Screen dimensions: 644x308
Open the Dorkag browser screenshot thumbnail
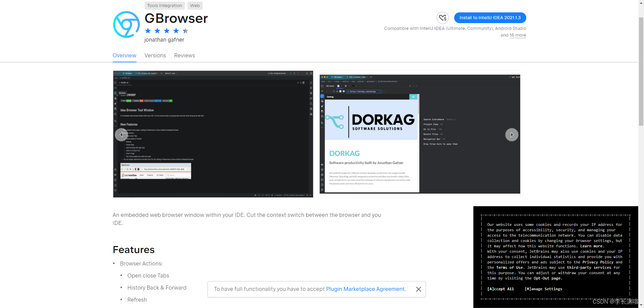(x=420, y=134)
